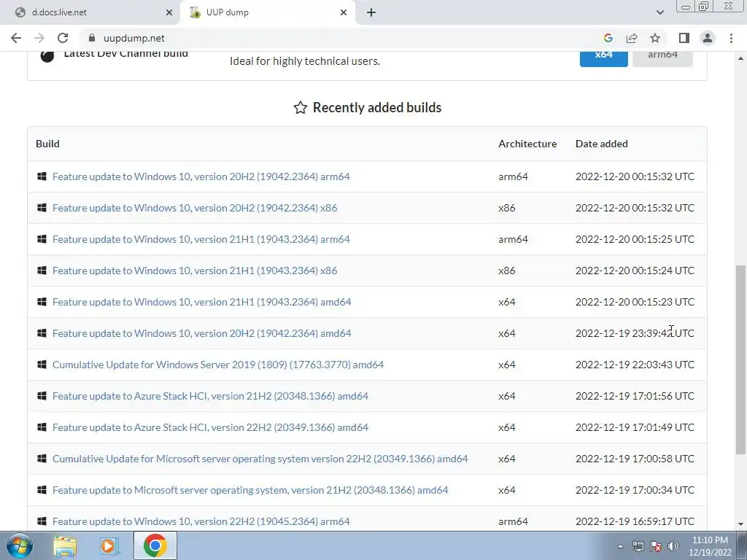The width and height of the screenshot is (747, 560).
Task: Open the volume speaker tray icon
Action: click(673, 547)
